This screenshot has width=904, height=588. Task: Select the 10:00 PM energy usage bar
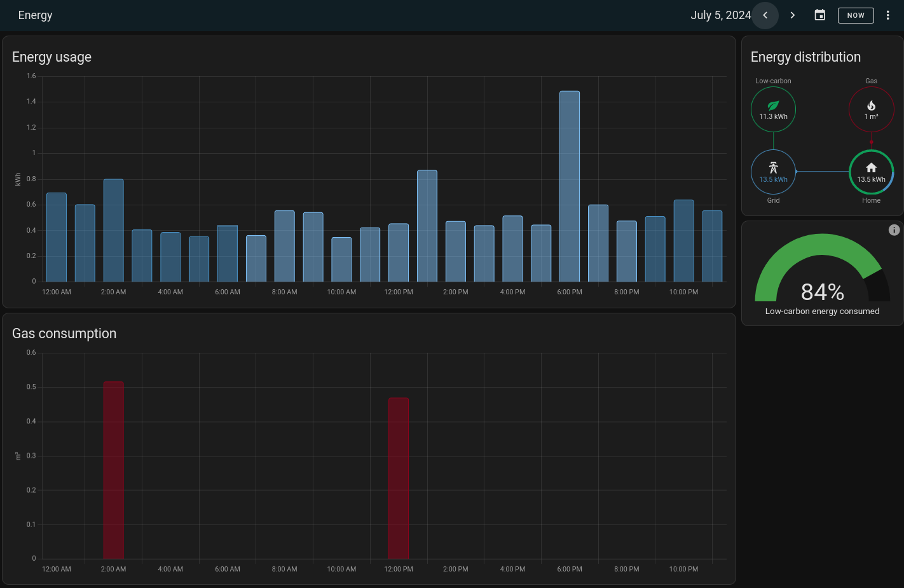point(684,241)
